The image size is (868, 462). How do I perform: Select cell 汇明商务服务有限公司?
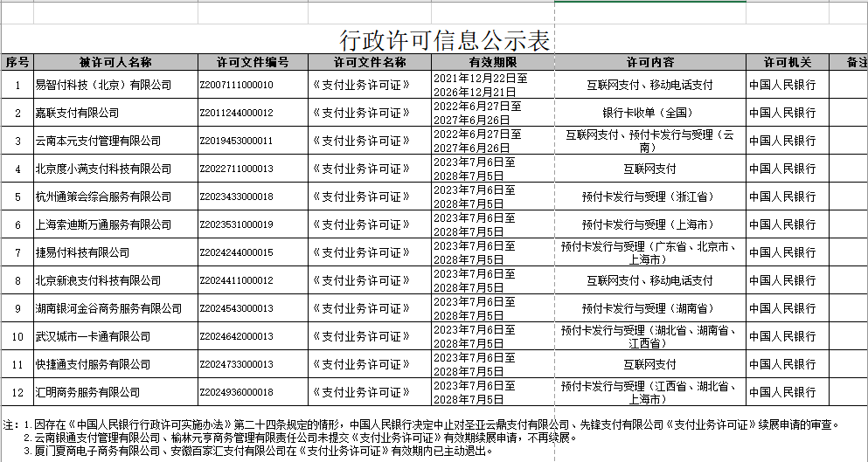tap(115, 392)
